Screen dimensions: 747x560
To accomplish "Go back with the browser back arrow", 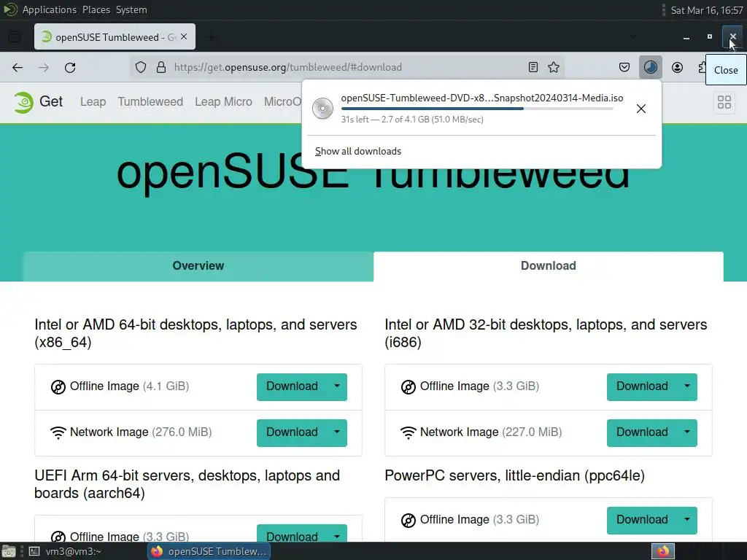I will (18, 68).
